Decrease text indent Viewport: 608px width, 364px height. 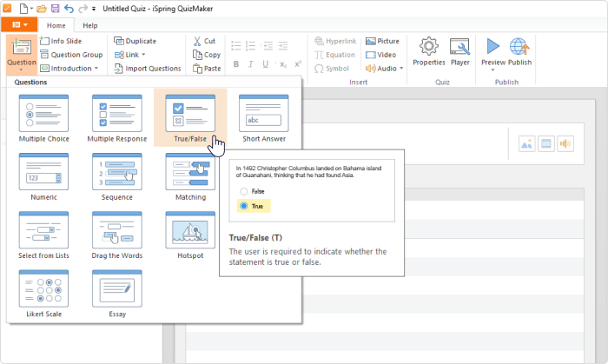click(268, 45)
